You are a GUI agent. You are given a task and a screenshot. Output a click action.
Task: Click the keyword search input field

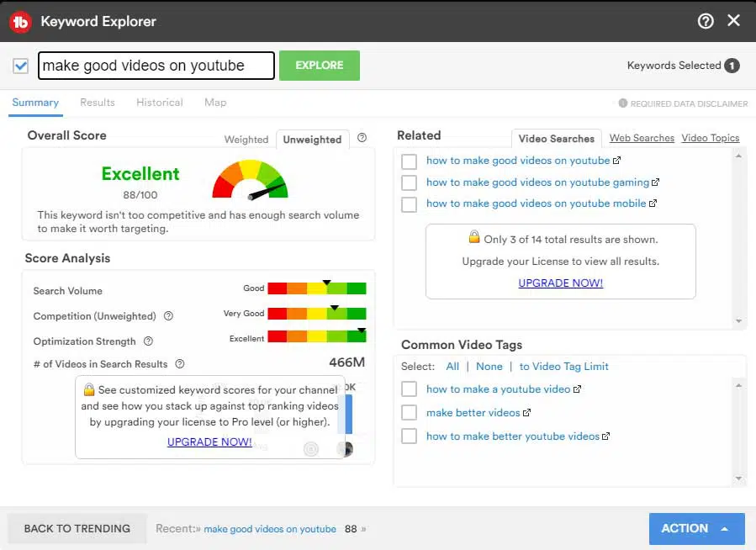tap(157, 66)
